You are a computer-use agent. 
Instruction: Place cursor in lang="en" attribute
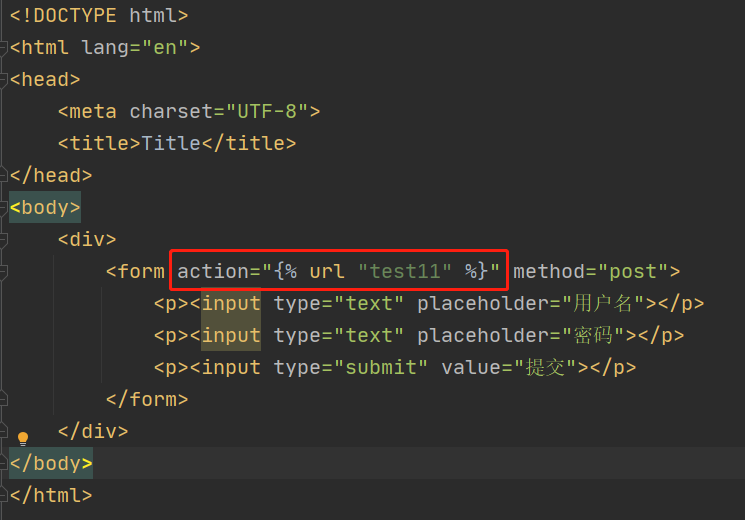tap(146, 48)
